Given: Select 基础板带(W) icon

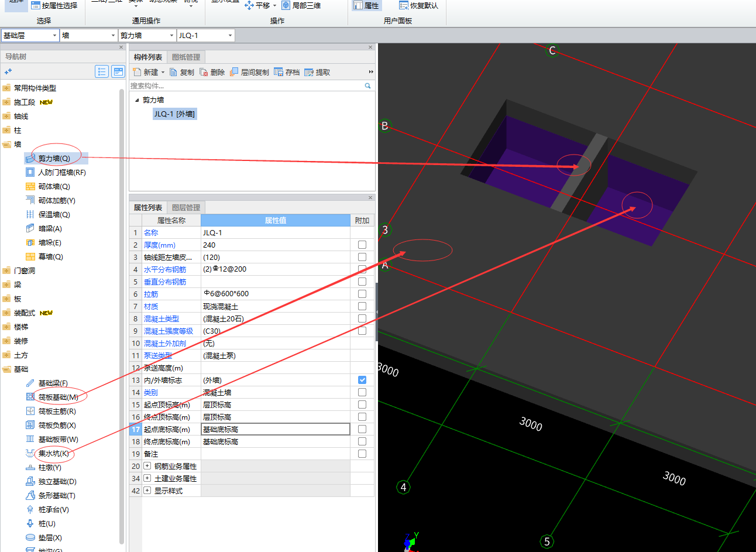Looking at the screenshot, I should click(30, 439).
